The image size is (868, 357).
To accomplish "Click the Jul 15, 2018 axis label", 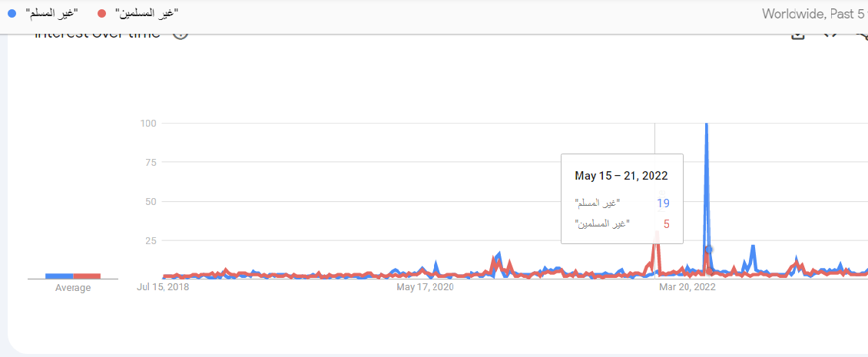I will pyautogui.click(x=163, y=287).
